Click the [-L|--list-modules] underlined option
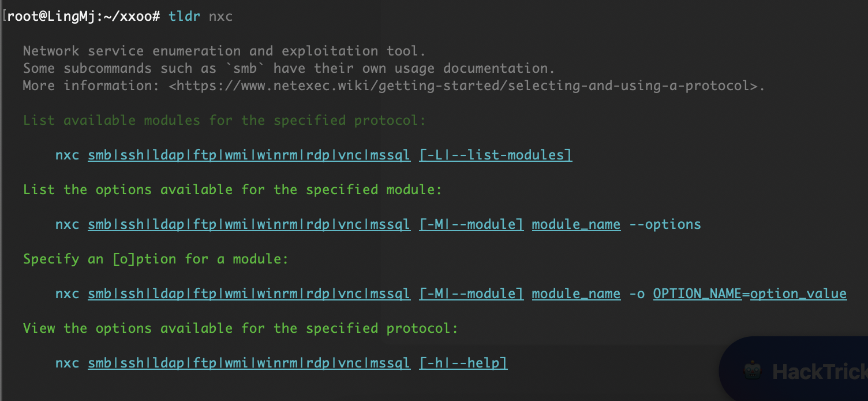The image size is (868, 401). pyautogui.click(x=496, y=155)
